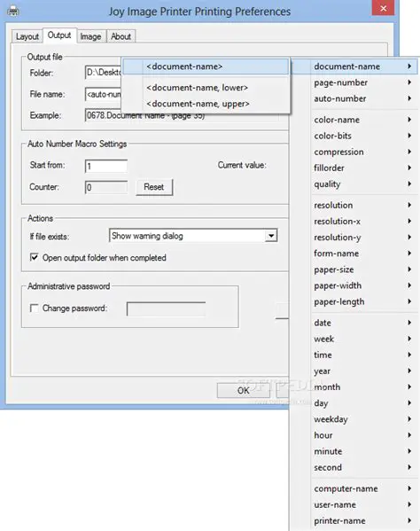This screenshot has height=531, width=420.
Task: Click the Folder path field
Action: [x=103, y=73]
